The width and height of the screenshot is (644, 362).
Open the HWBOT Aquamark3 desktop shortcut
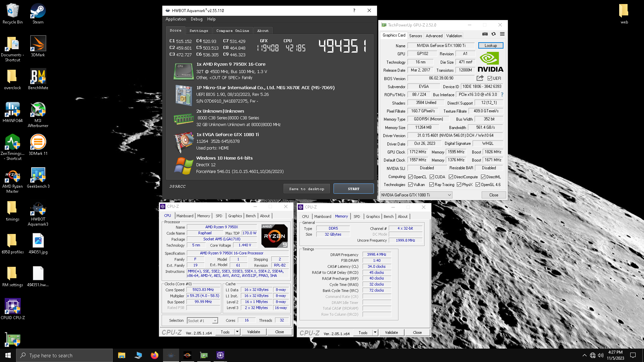point(38,213)
